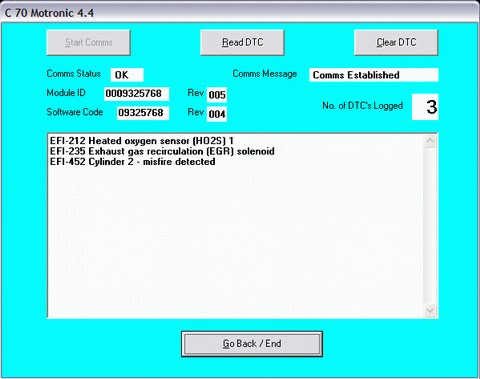
Task: Exit via the Go Back / End button
Action: 252,344
